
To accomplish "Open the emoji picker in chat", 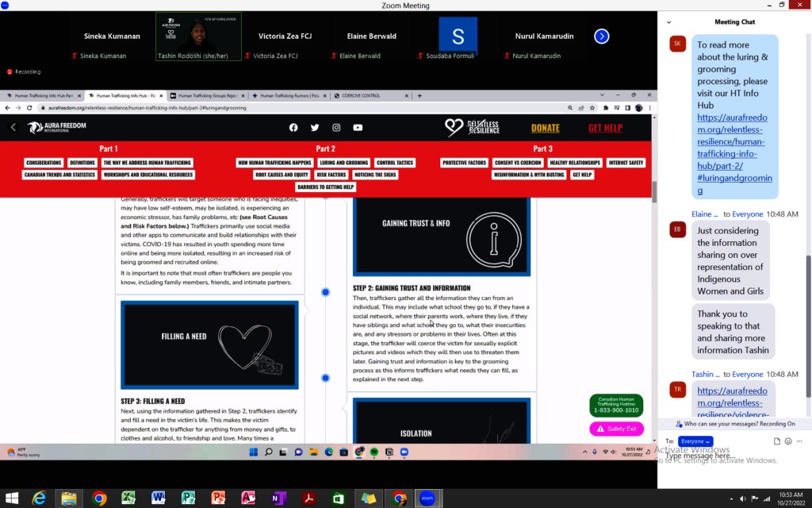I will tap(788, 441).
